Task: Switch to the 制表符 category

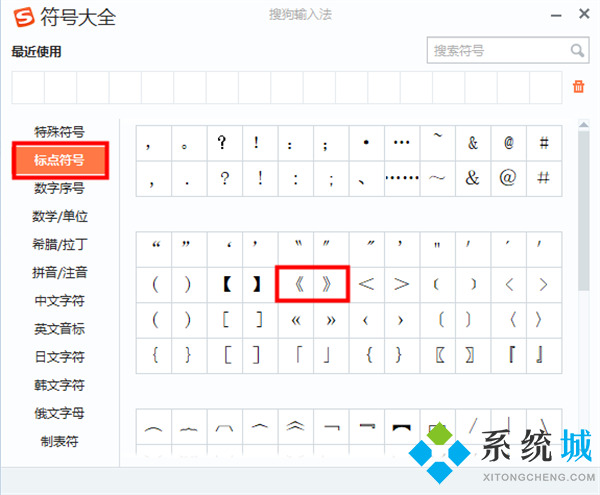Action: click(x=59, y=441)
